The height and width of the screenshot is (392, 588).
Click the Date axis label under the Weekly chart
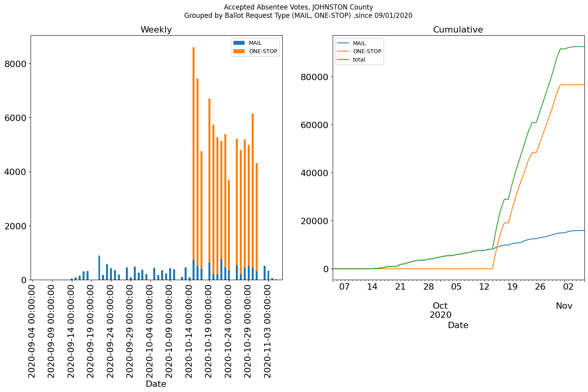tap(156, 384)
